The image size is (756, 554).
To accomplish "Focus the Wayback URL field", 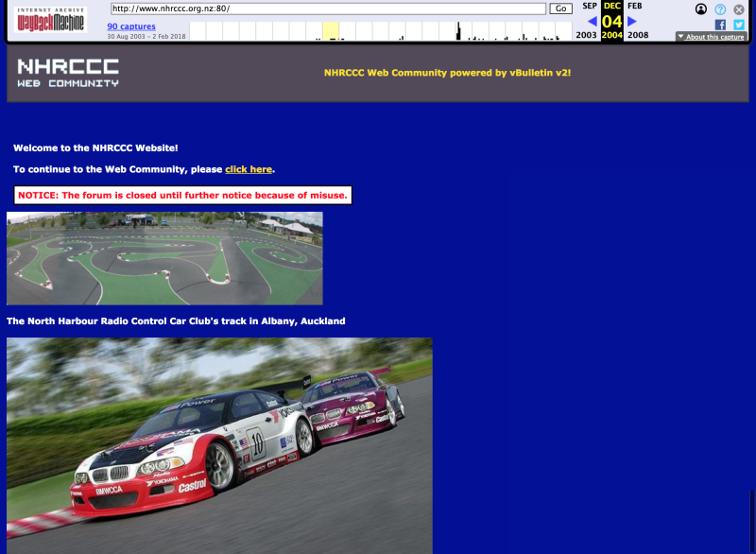I will click(x=328, y=9).
